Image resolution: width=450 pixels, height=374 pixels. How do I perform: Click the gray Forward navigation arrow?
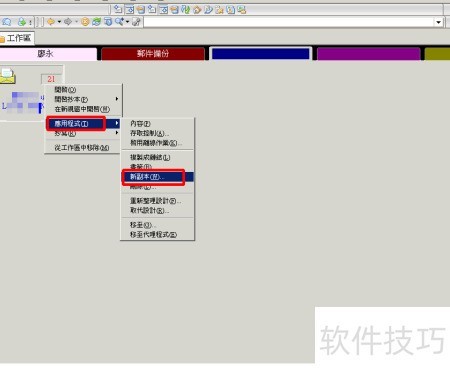pos(68,22)
